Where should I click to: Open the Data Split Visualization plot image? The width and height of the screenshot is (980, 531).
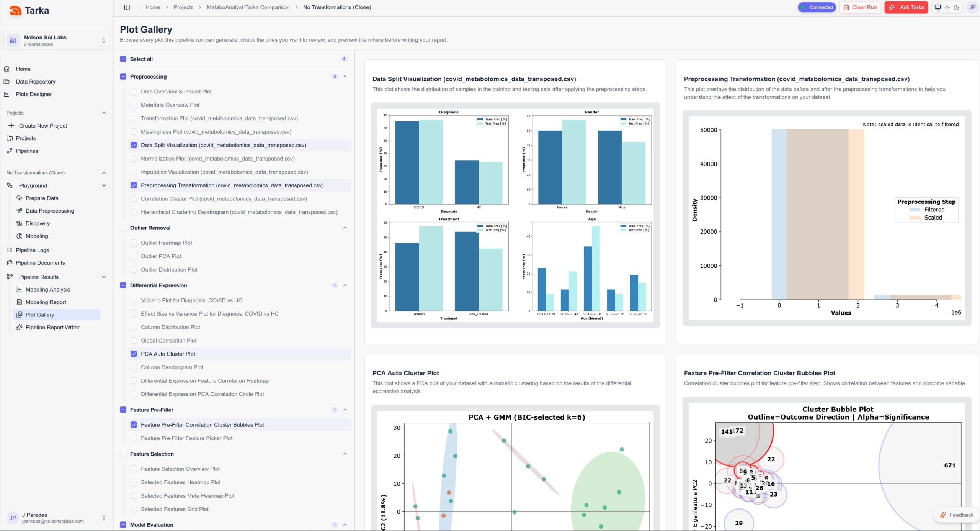515,215
